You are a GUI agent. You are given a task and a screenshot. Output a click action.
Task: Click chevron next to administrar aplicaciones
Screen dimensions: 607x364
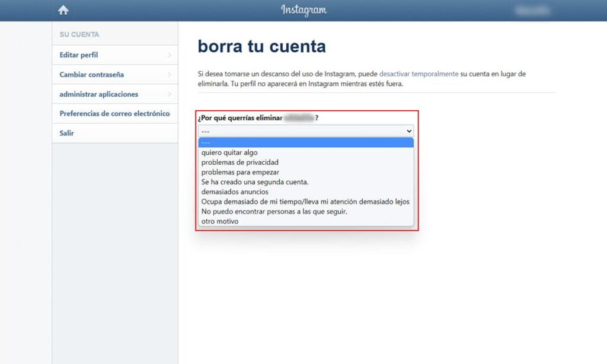click(x=169, y=94)
